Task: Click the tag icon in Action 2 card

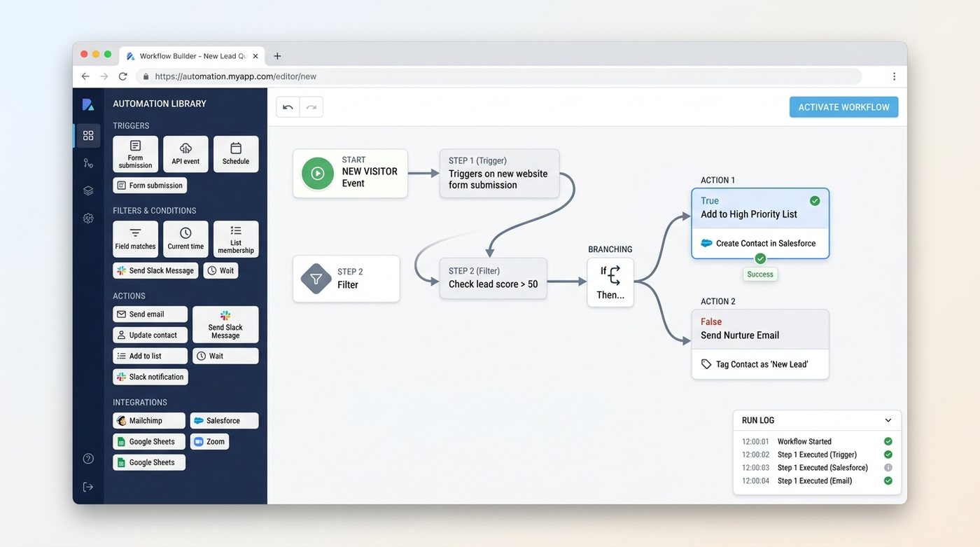Action: pos(706,364)
